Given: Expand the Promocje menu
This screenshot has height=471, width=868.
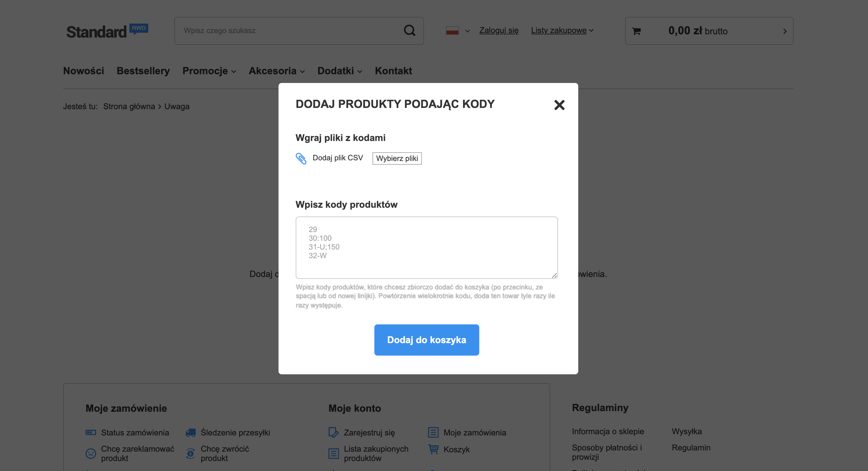Looking at the screenshot, I should (x=209, y=71).
